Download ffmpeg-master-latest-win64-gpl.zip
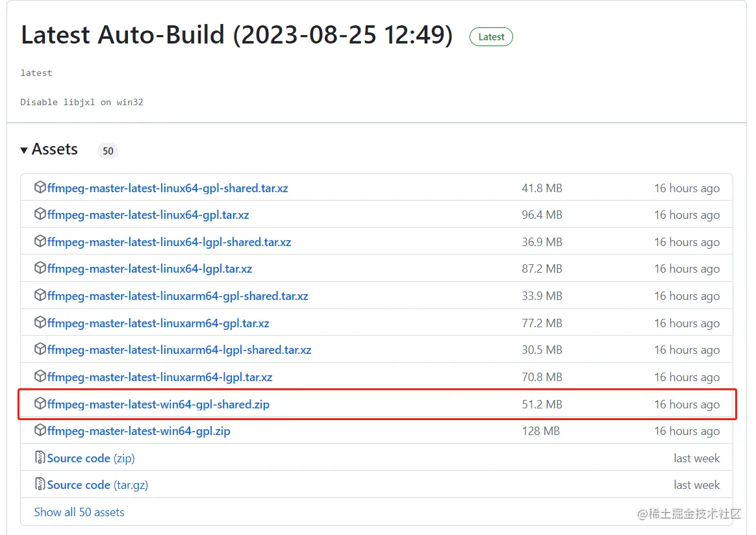 [x=139, y=431]
